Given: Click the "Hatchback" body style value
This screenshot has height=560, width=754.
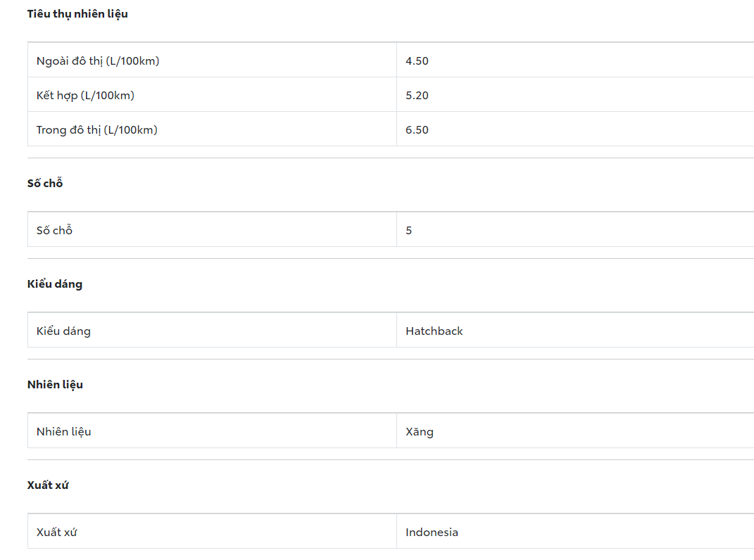Looking at the screenshot, I should coord(434,331).
